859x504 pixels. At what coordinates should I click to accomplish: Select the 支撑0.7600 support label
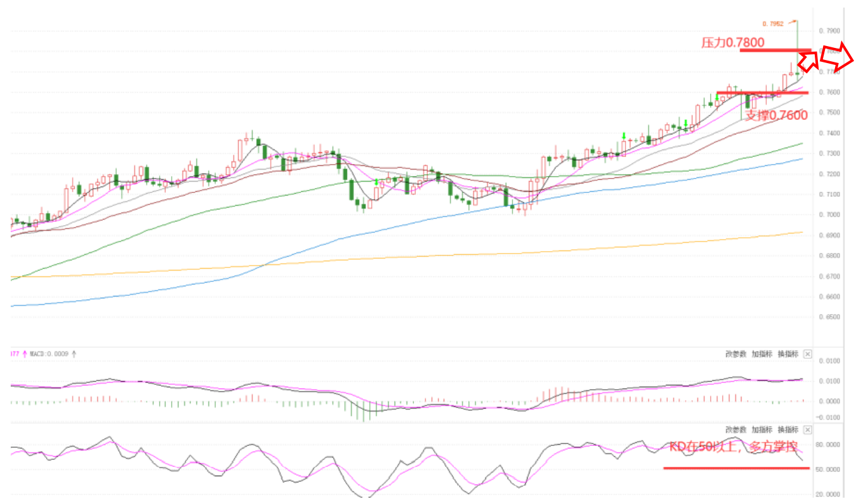(776, 115)
